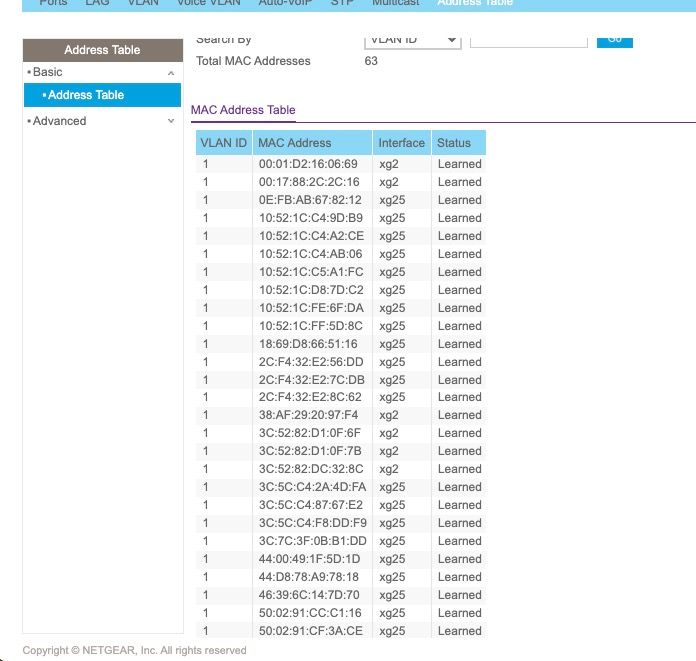This screenshot has height=661, width=696.
Task: Click Learned status in the 3C:52:82:DC:32:8C row
Action: (459, 469)
